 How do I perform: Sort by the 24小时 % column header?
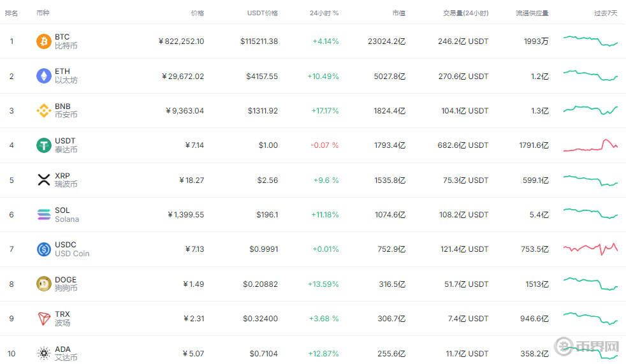pyautogui.click(x=324, y=13)
